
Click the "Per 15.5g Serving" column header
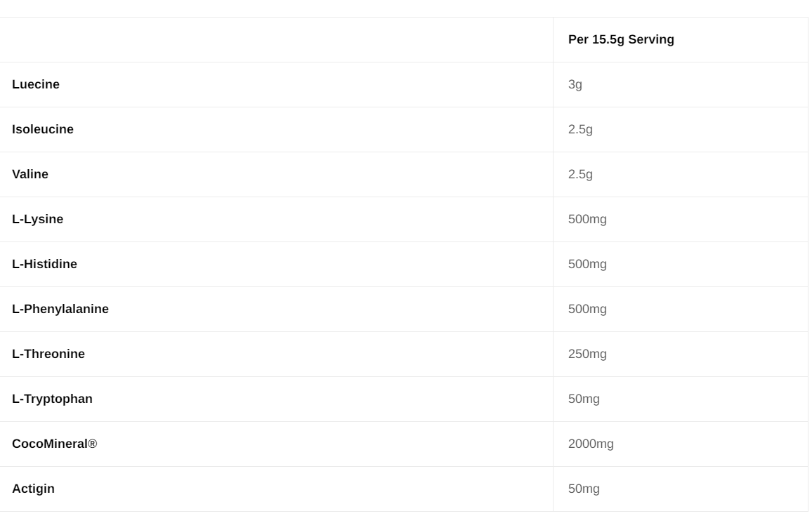(621, 39)
